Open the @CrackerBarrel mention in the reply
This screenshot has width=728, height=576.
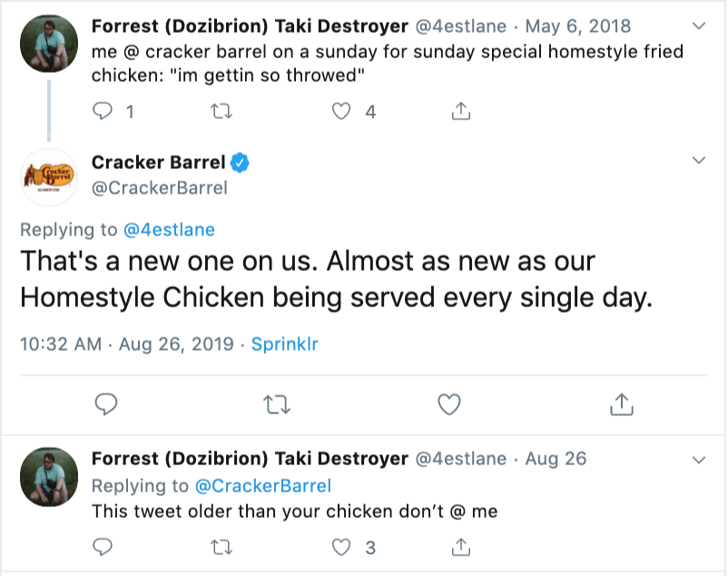coord(262,485)
